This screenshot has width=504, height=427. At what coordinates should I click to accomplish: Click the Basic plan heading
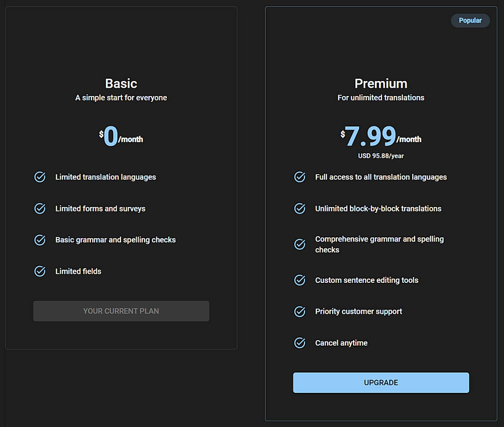coord(121,84)
